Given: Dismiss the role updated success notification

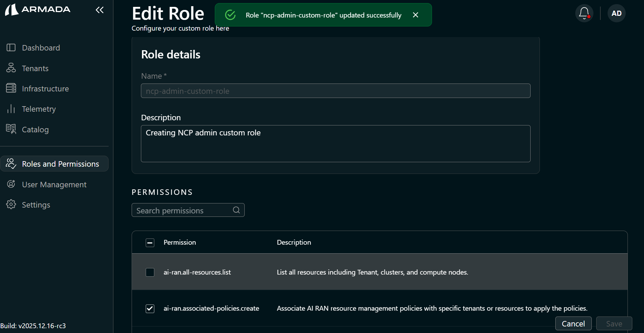Looking at the screenshot, I should [415, 15].
